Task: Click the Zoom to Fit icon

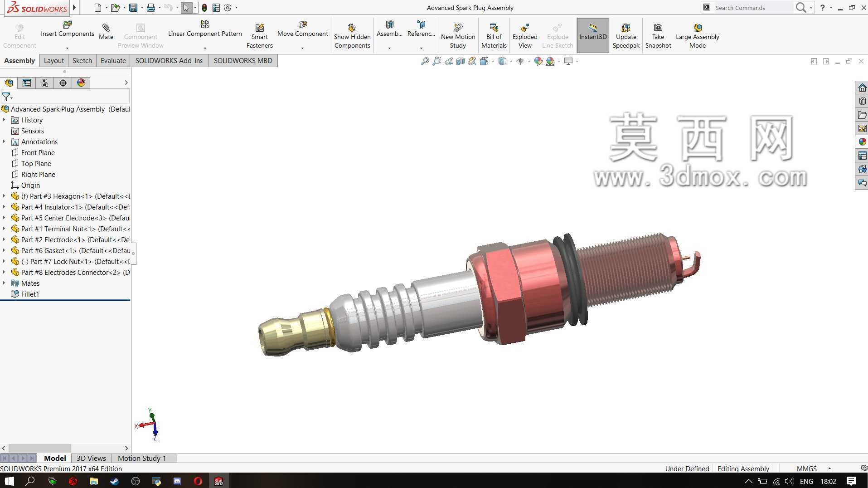Action: (425, 61)
